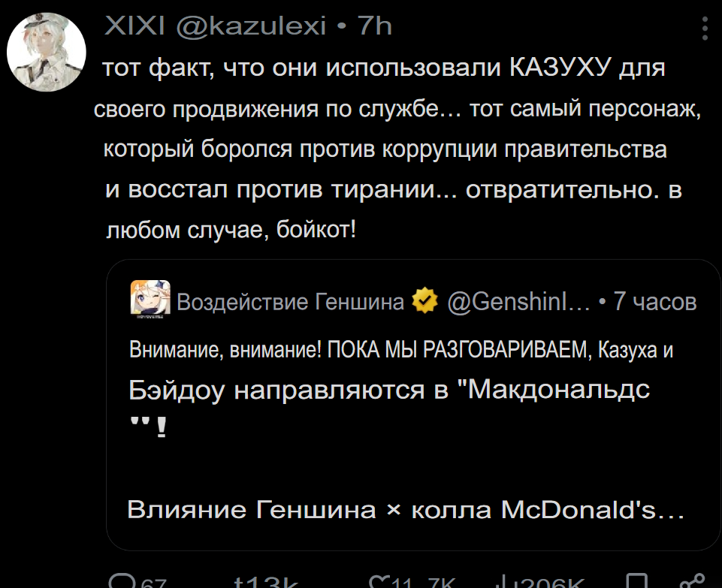The width and height of the screenshot is (722, 588).
Task: Open the @GenshinI… handle in quote
Action: click(518, 302)
